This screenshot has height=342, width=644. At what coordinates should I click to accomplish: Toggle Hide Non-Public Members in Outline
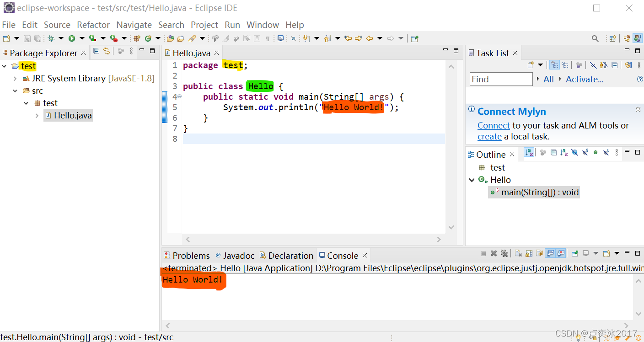[596, 153]
